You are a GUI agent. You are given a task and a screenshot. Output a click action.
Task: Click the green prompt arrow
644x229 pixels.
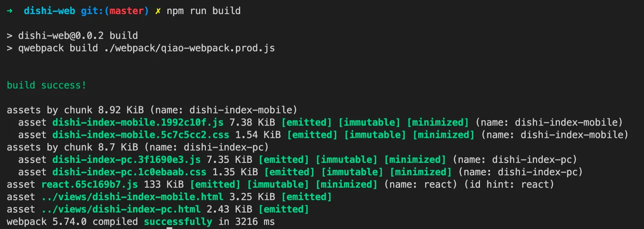pos(10,11)
